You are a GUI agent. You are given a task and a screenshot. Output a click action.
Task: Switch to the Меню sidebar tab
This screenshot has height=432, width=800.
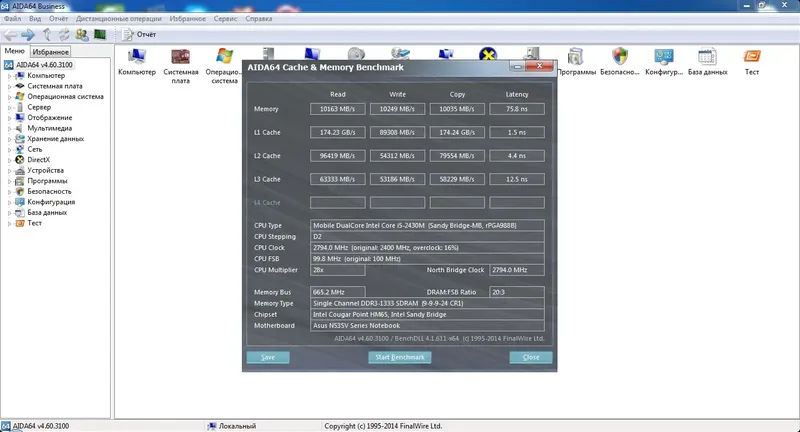coord(15,51)
